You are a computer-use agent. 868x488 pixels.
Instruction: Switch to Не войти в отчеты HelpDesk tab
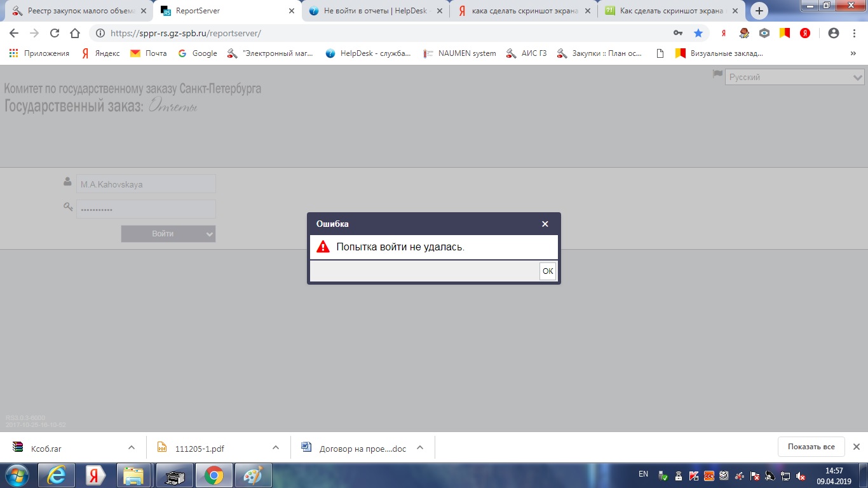pyautogui.click(x=375, y=11)
